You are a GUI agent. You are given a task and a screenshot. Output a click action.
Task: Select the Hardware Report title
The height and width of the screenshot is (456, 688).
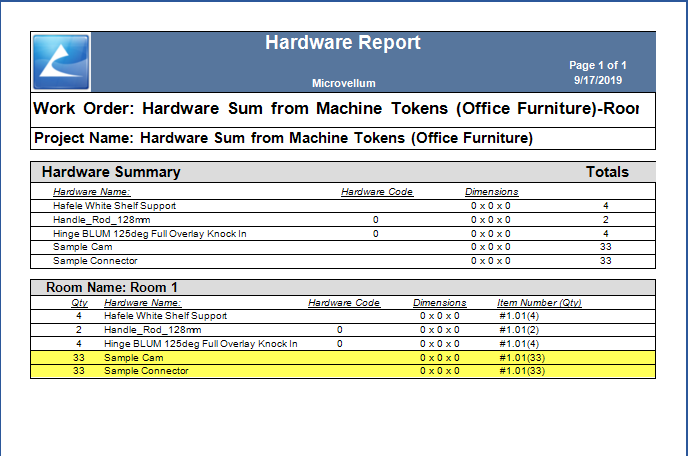click(x=343, y=43)
